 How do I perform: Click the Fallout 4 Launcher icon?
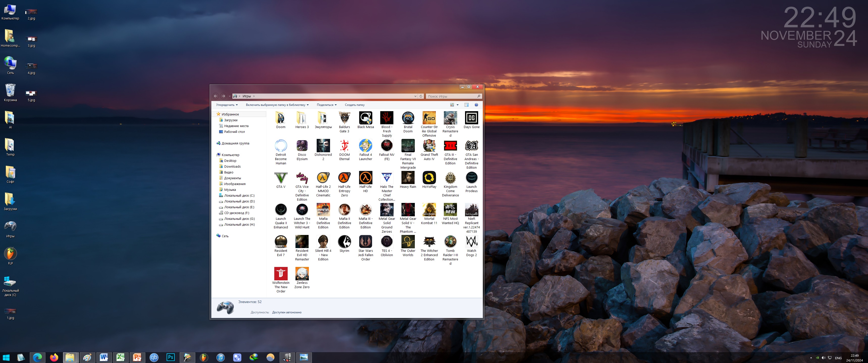point(365,146)
